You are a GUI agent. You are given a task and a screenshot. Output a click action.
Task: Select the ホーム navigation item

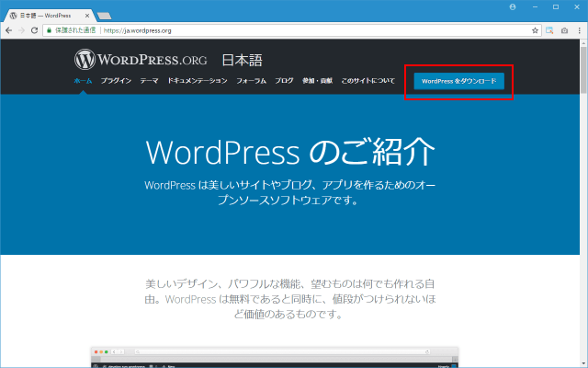click(83, 81)
